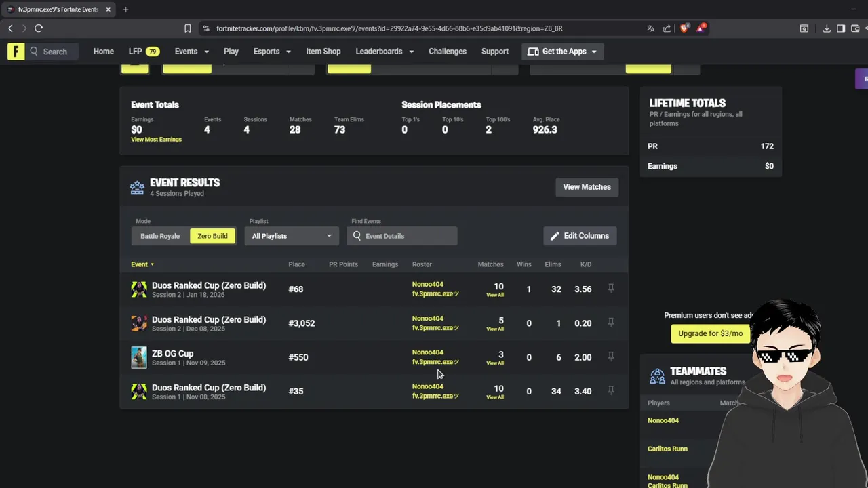This screenshot has height=488, width=868.
Task: Pin the #35 Duos Ranked Cup row
Action: point(611,390)
